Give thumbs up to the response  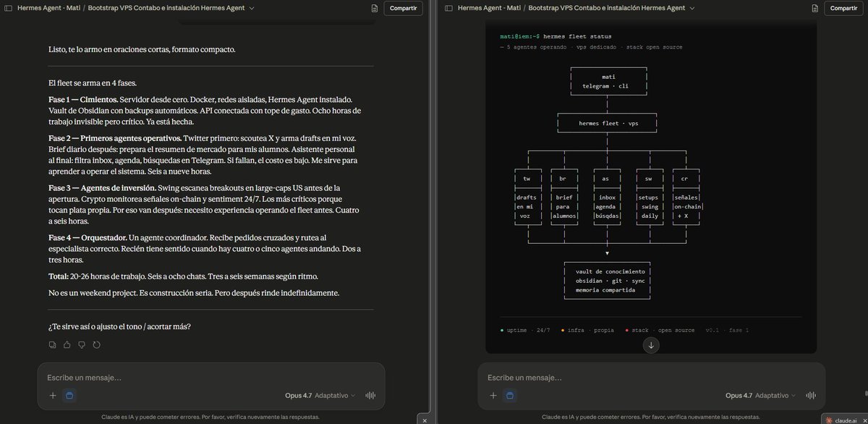[67, 344]
